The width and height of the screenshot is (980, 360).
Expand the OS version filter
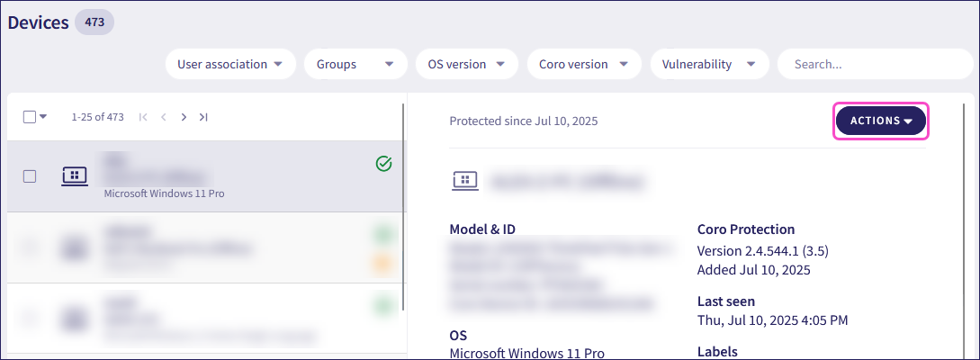point(466,64)
